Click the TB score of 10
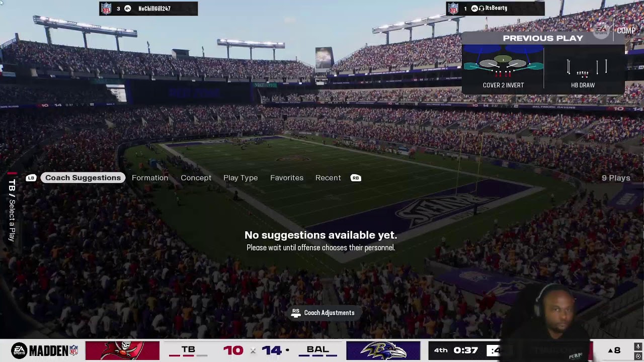The width and height of the screenshot is (644, 362). point(233,350)
